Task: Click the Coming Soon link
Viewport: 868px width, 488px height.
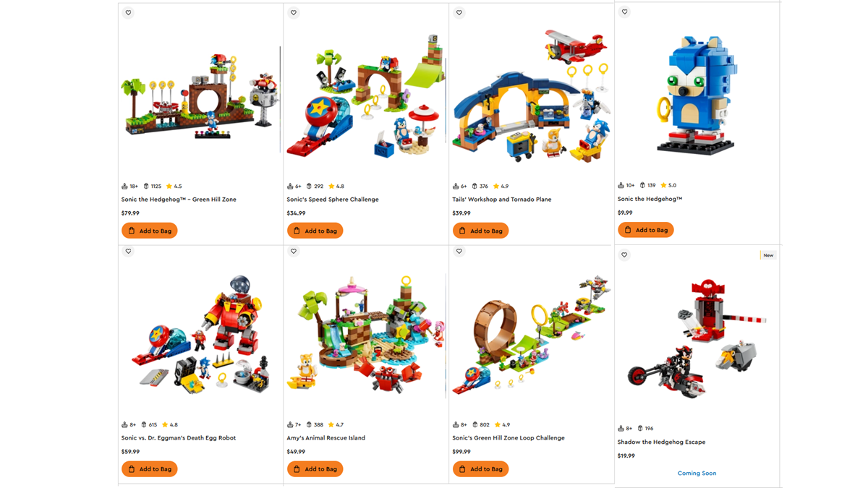Action: coord(697,473)
